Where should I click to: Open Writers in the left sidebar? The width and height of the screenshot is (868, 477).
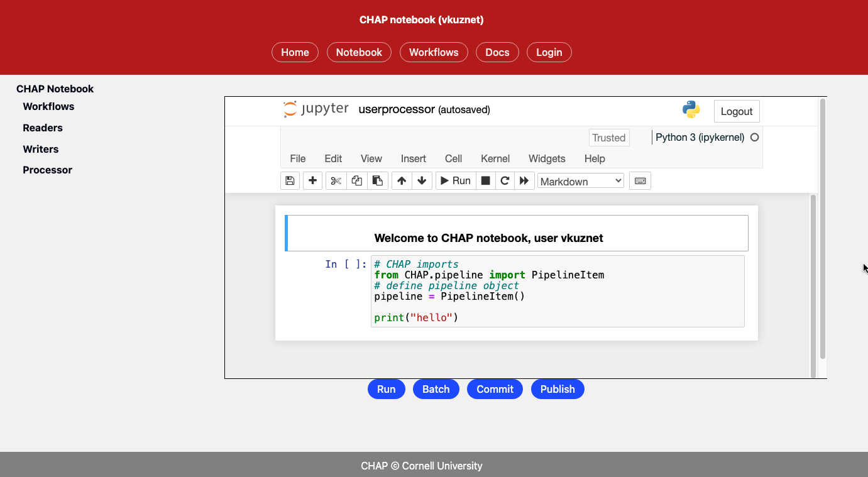[41, 149]
